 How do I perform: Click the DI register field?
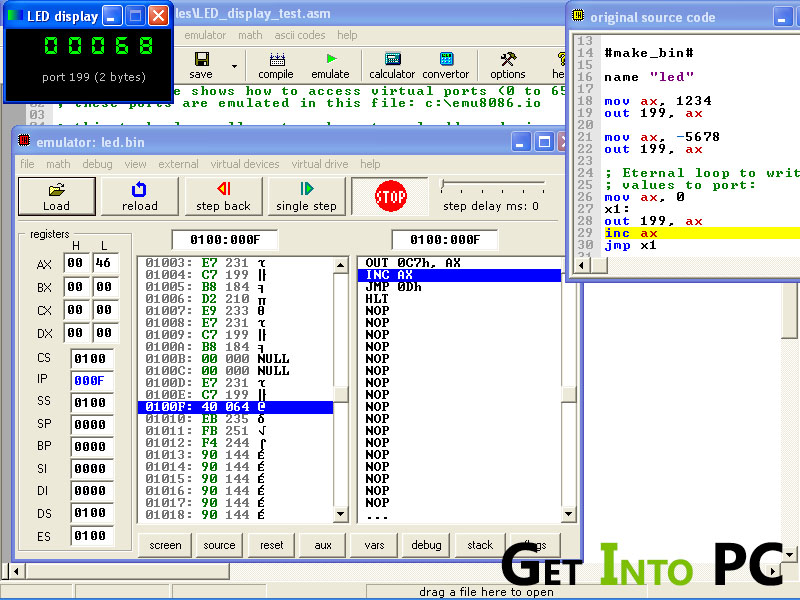click(91, 490)
